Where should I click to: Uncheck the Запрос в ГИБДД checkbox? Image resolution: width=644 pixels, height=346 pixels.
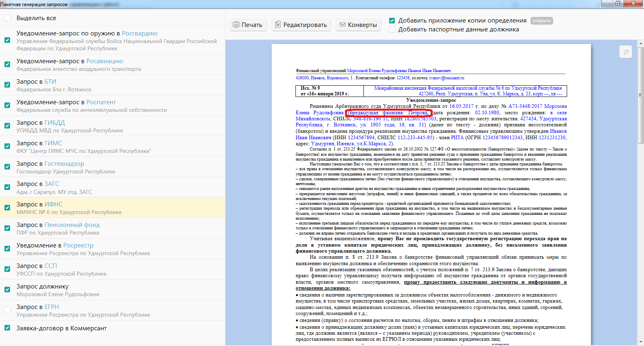(x=7, y=126)
